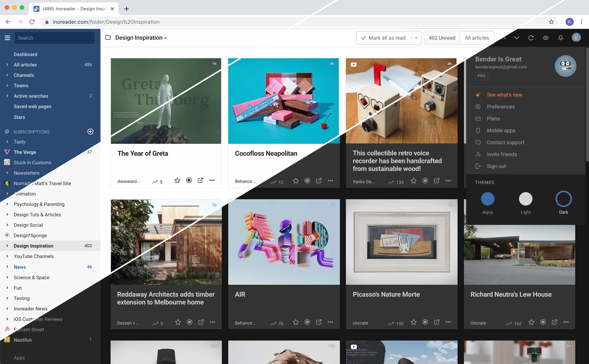Expand the Design Inspiration folder title dropdown
This screenshot has height=364, width=589.
tap(165, 38)
